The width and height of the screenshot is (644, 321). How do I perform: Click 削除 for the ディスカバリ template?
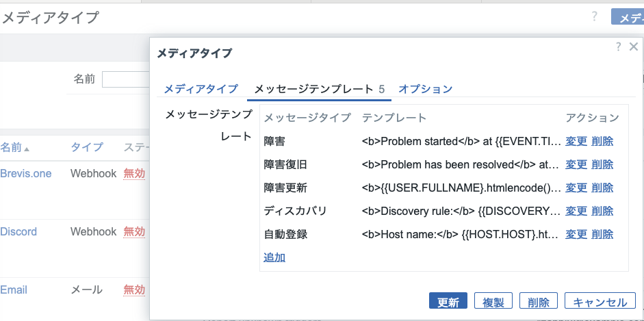(x=602, y=211)
